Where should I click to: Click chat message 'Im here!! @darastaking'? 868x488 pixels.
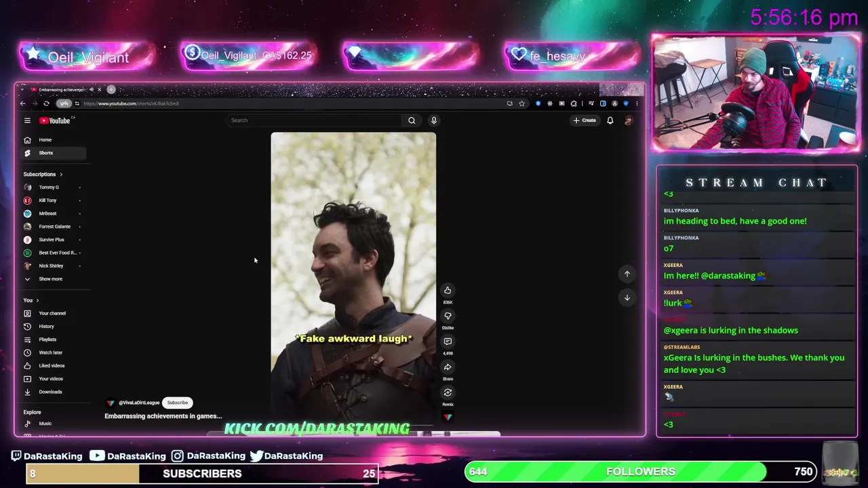tap(715, 276)
